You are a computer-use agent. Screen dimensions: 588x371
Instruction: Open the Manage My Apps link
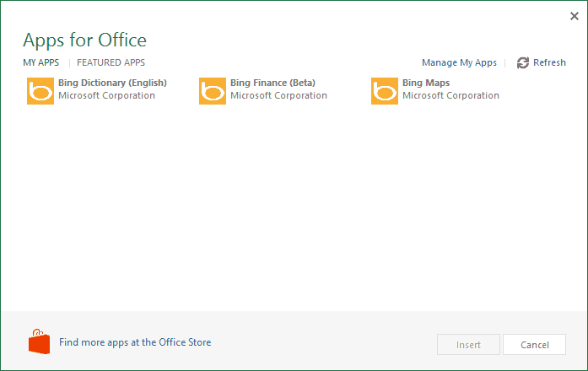459,62
